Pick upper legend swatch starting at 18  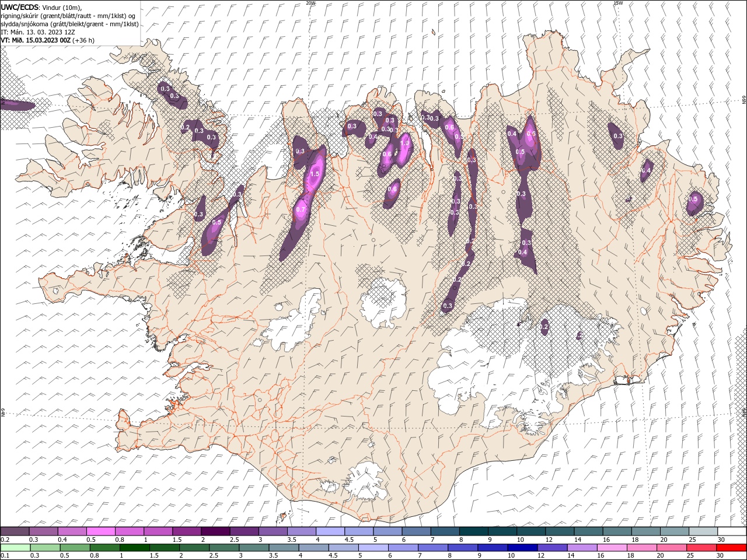[645, 531]
